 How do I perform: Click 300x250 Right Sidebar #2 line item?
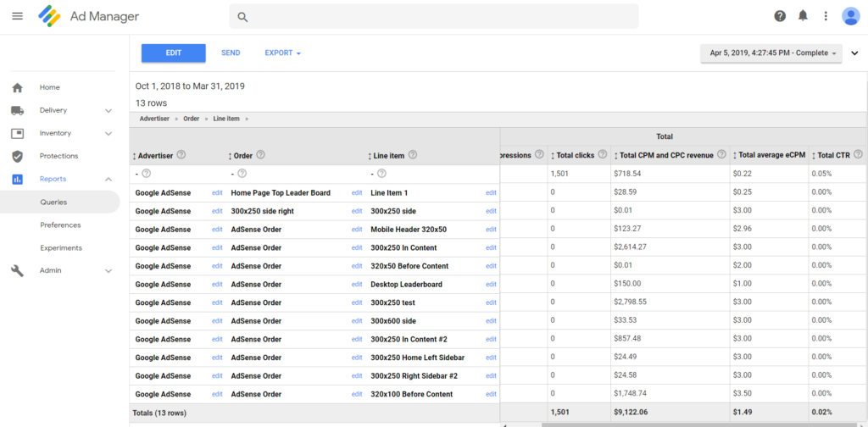(x=414, y=376)
